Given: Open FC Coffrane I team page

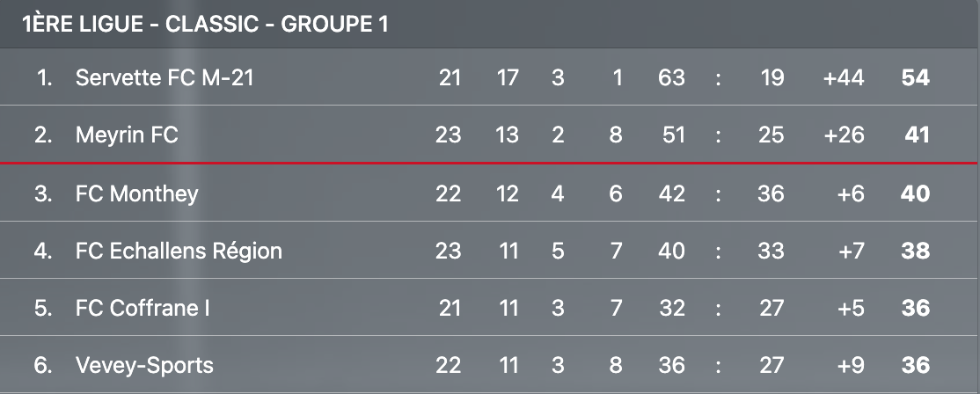Looking at the screenshot, I should pyautogui.click(x=143, y=308).
